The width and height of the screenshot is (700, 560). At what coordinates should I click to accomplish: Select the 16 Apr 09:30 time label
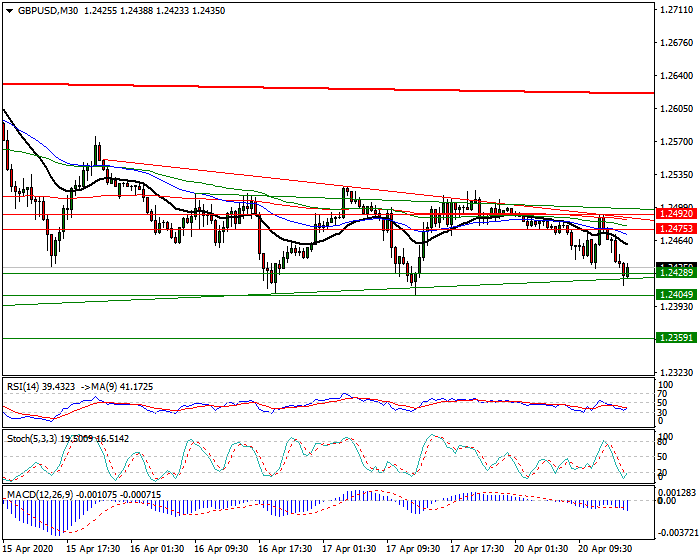tap(222, 548)
